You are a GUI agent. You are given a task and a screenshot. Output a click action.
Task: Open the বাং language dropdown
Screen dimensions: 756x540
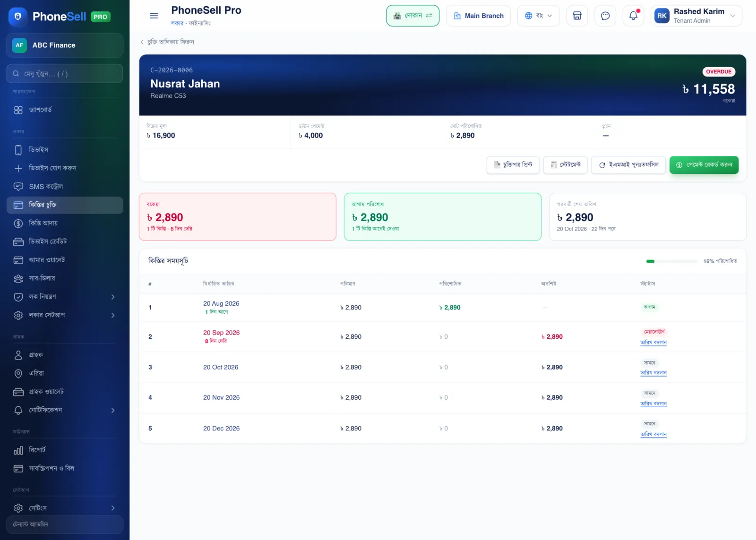(539, 16)
